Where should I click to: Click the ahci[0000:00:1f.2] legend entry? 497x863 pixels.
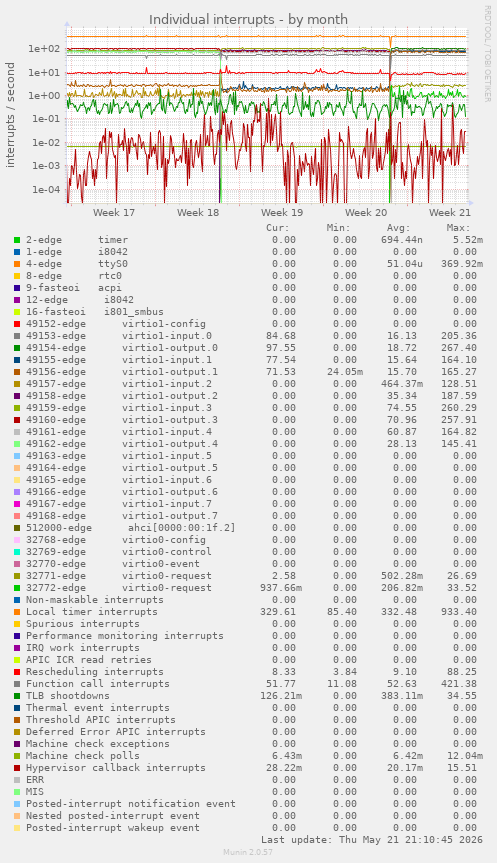pyautogui.click(x=182, y=528)
